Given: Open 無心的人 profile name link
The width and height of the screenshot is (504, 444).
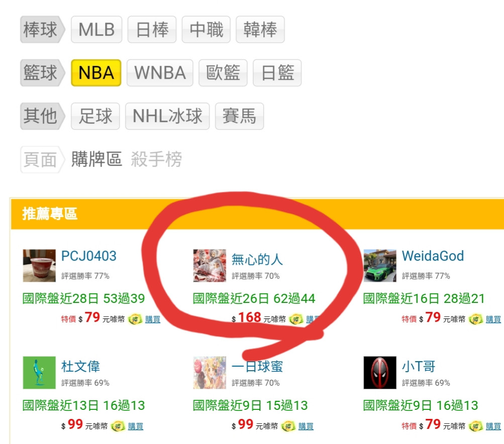Looking at the screenshot, I should point(257,259).
